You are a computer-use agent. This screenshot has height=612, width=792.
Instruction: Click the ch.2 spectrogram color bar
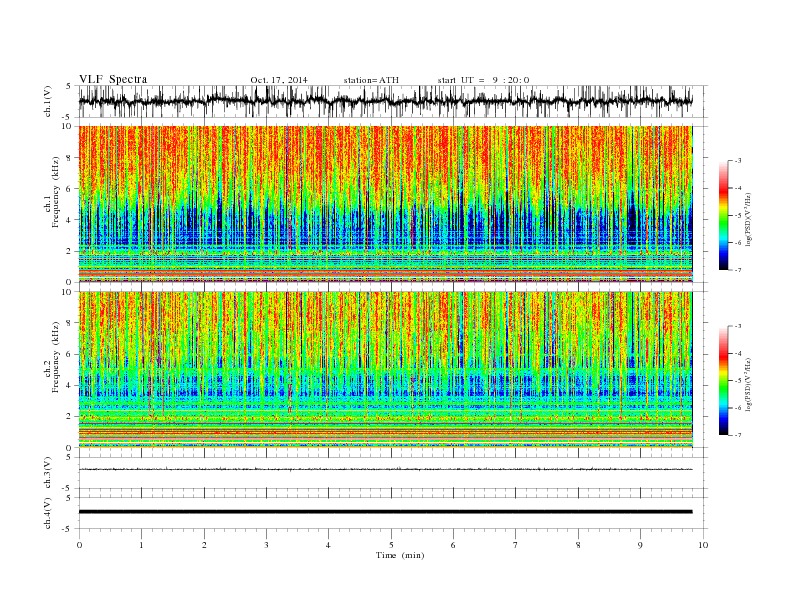[x=724, y=380]
